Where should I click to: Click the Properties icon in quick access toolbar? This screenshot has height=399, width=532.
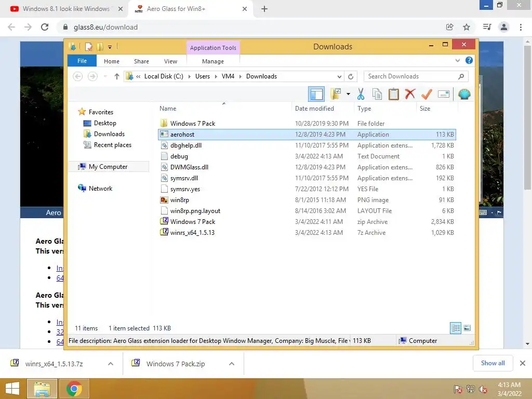[x=88, y=46]
